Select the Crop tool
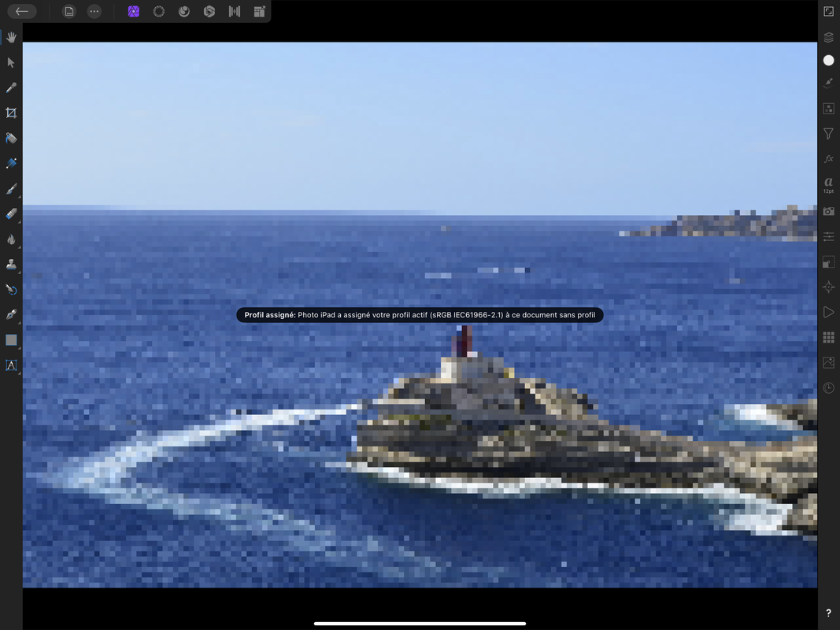The image size is (840, 630). click(11, 113)
